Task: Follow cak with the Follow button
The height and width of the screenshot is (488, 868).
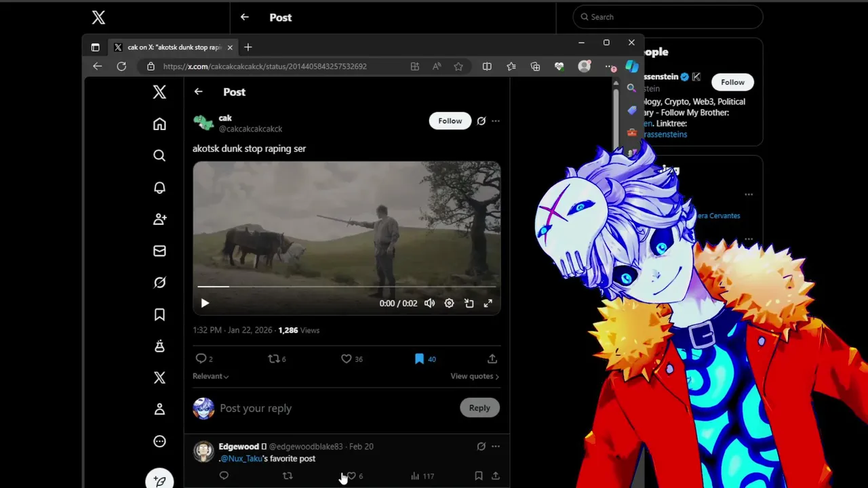Action: [450, 121]
